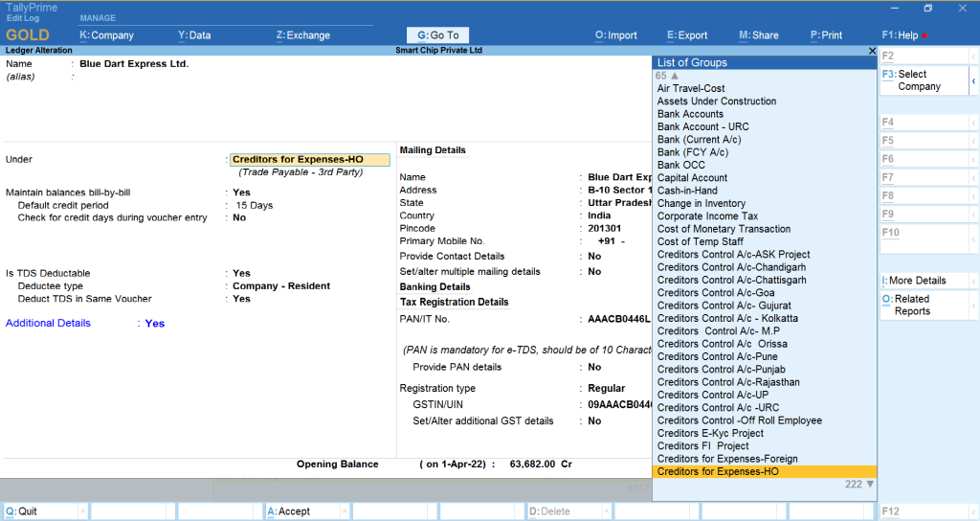
Task: Toggle Provide Contact Details No value
Action: point(594,257)
